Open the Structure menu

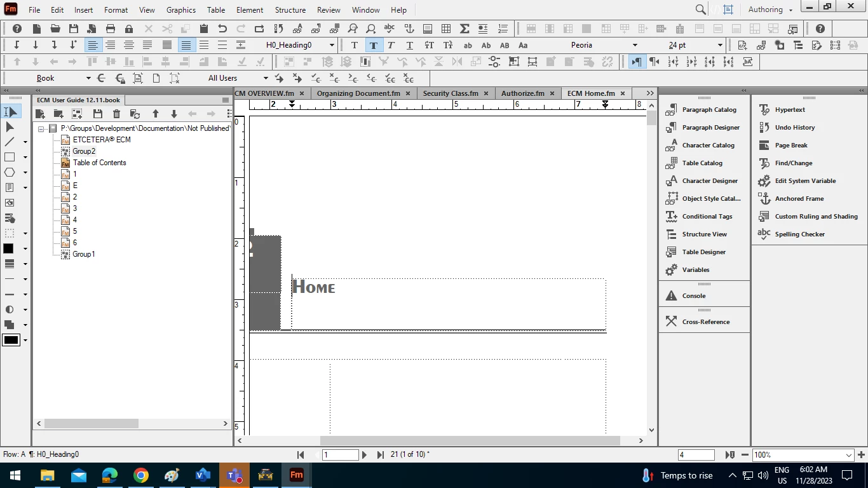coord(290,10)
